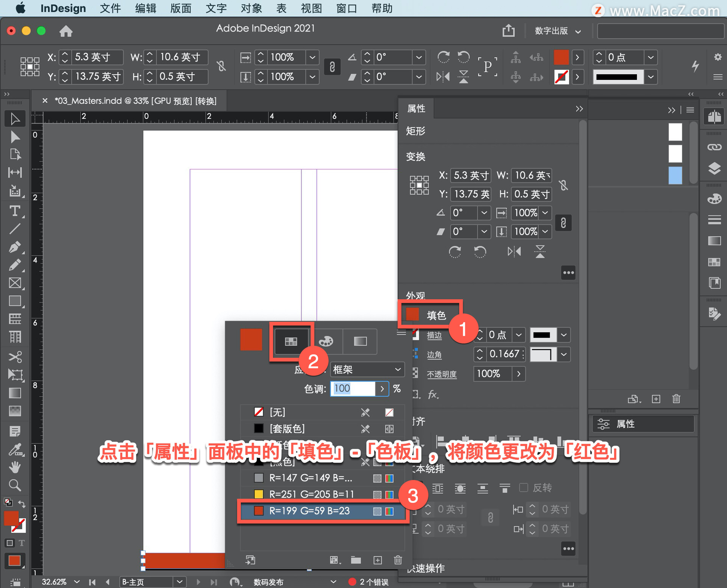This screenshot has height=588, width=727.
Task: Toggle constrain proportions link in Properties panel
Action: pyautogui.click(x=563, y=223)
